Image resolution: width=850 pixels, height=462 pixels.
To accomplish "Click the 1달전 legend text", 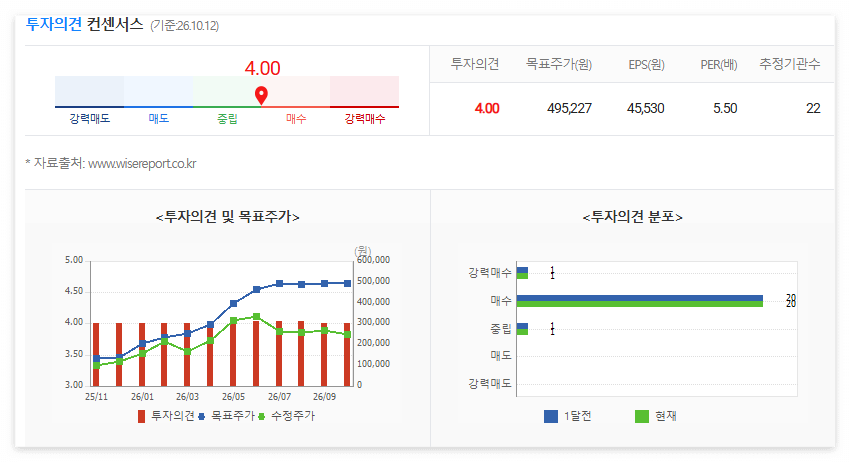I will 577,416.
